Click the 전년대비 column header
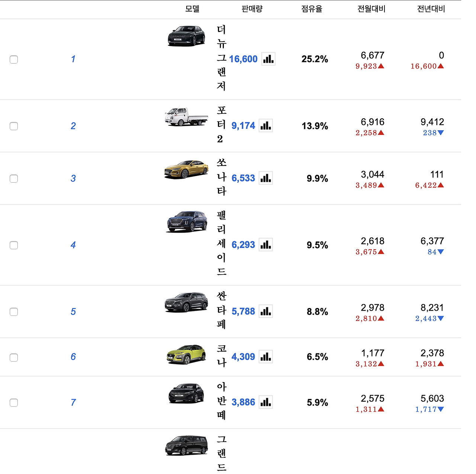This screenshot has height=474, width=476. (x=431, y=9)
